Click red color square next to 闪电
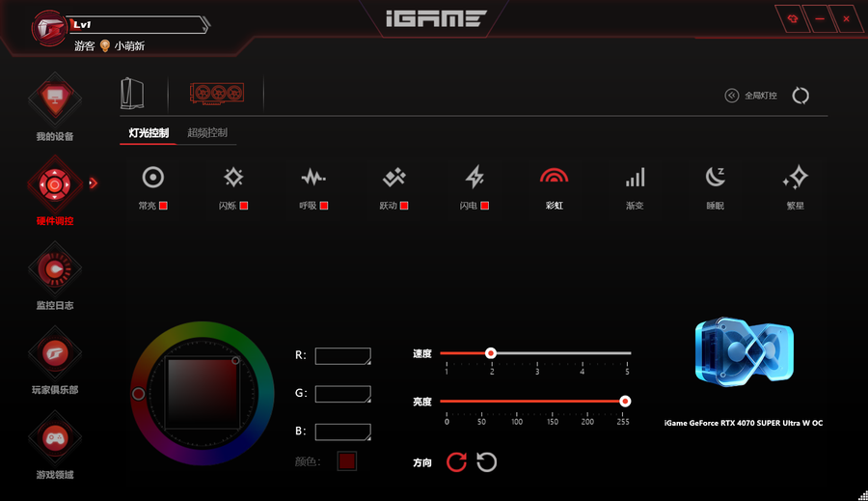 pos(484,206)
